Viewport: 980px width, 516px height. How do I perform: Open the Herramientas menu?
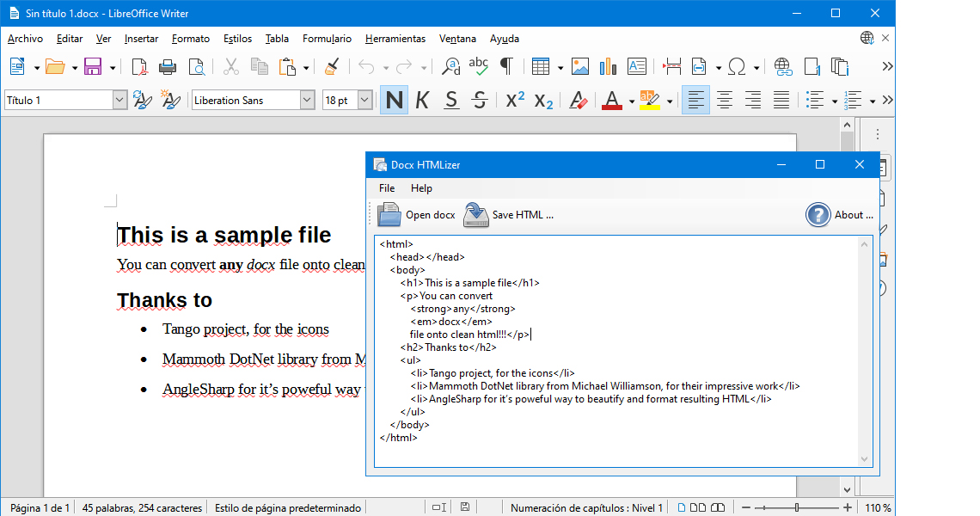tap(395, 39)
